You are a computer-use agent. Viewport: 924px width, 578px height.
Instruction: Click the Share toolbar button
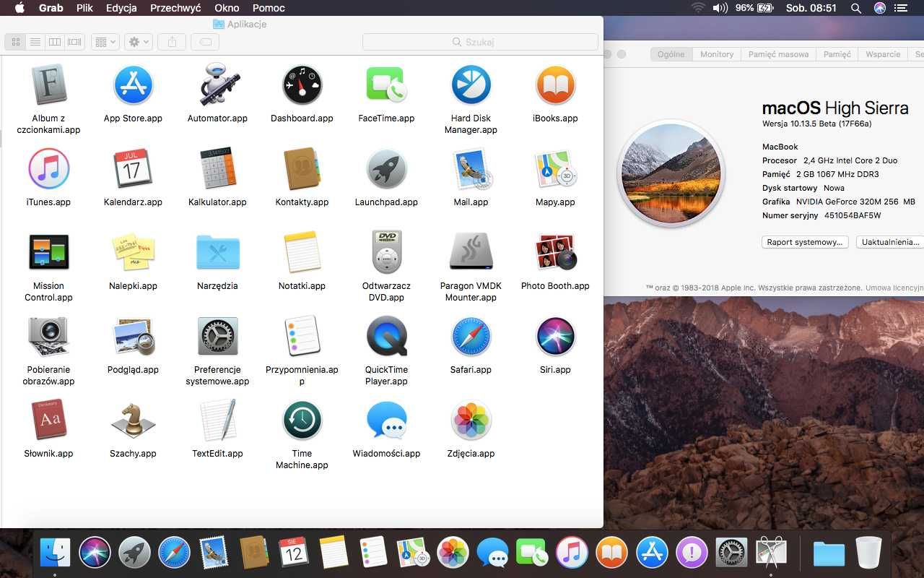(x=171, y=42)
